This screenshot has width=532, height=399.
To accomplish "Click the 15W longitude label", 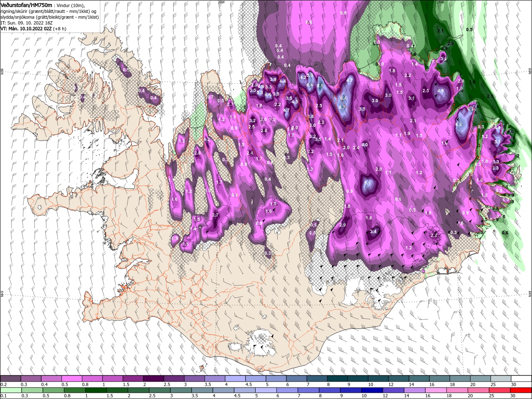I will tap(440, 2).
